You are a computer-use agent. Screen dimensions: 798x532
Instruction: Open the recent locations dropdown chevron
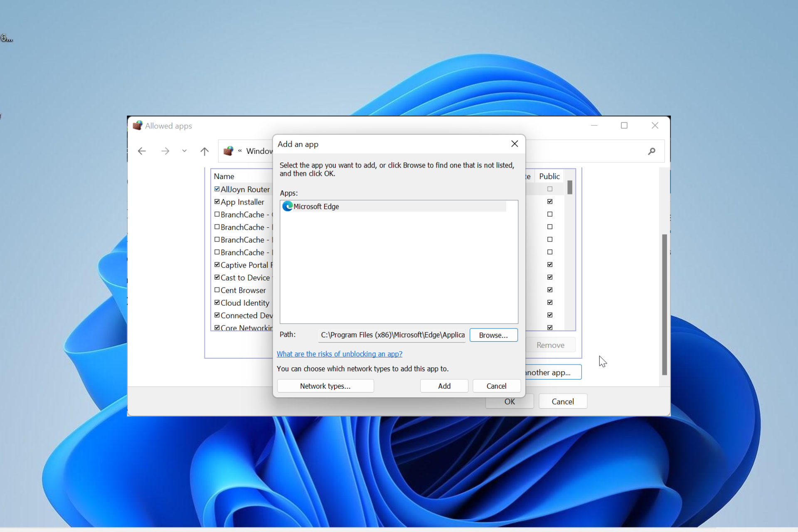point(184,151)
